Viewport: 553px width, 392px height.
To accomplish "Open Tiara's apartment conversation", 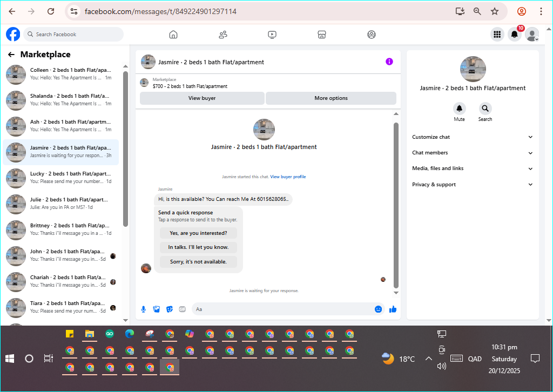I will click(60, 307).
